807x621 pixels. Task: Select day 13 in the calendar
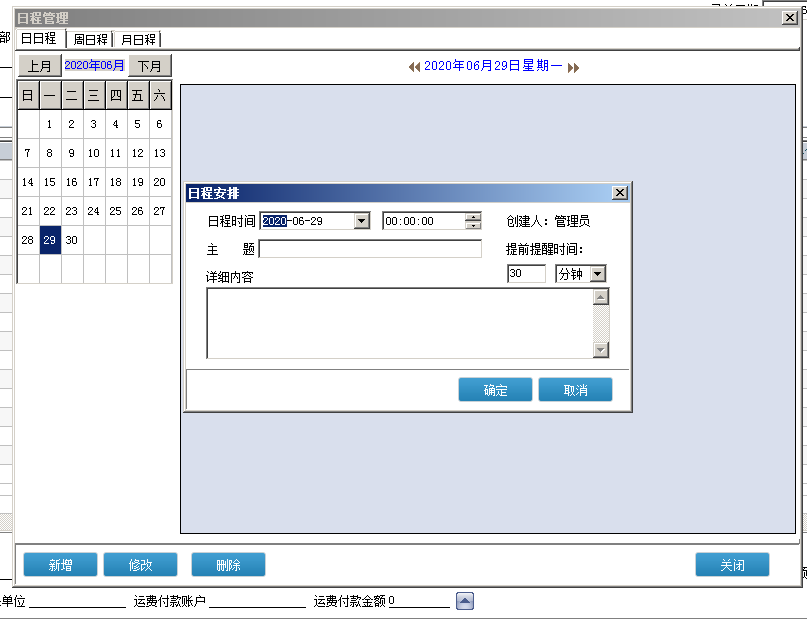click(x=160, y=153)
